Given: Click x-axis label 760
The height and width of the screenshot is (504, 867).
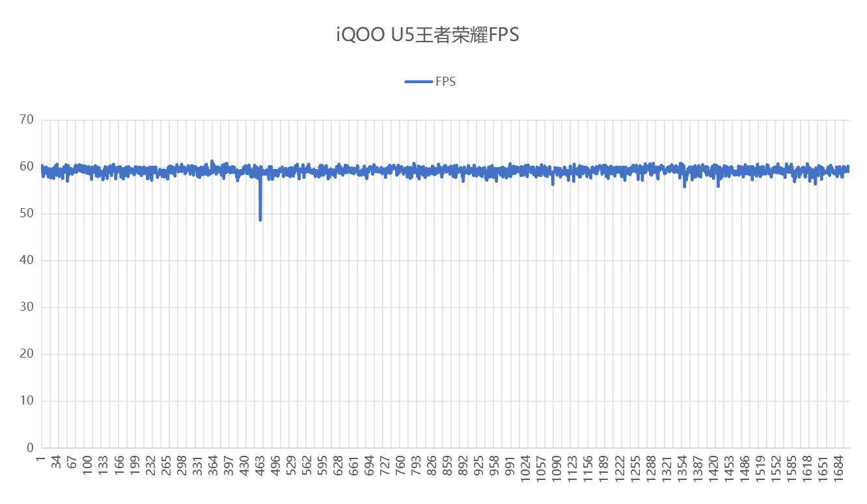Looking at the screenshot, I should [x=402, y=466].
